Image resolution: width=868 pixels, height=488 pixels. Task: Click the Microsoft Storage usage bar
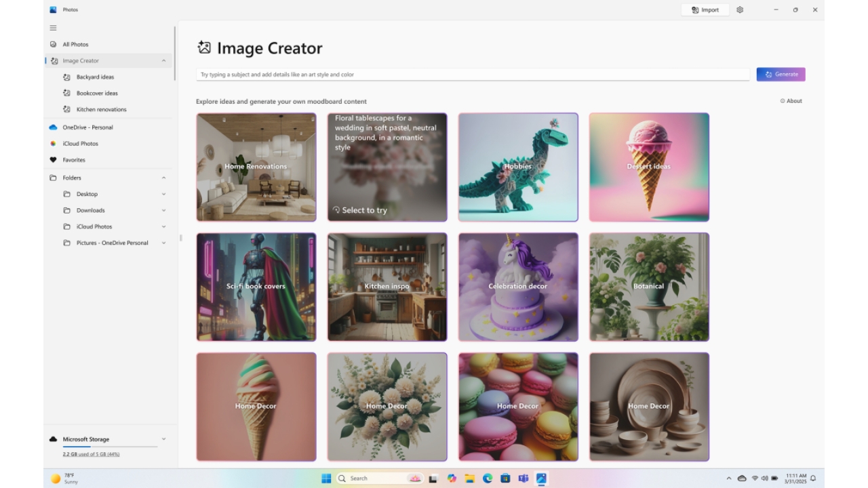pyautogui.click(x=110, y=447)
